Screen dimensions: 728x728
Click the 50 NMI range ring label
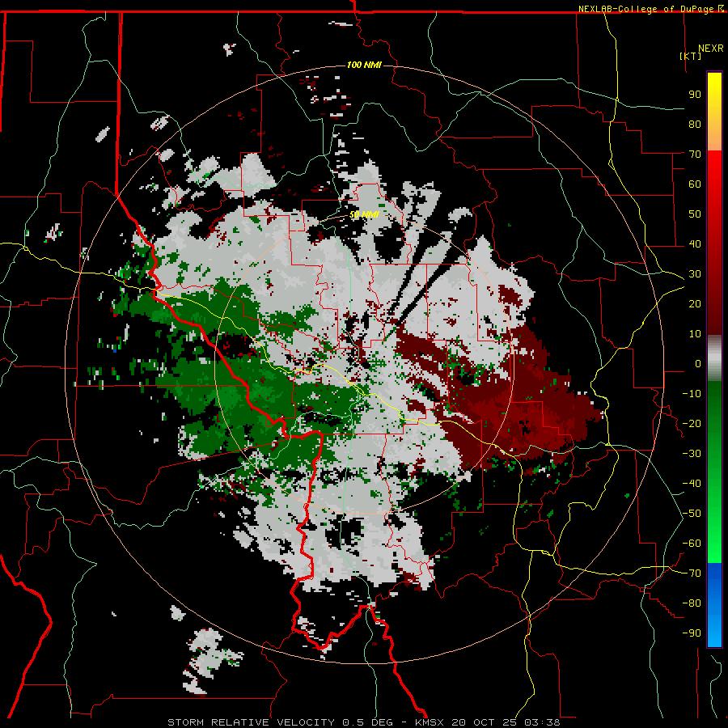tap(365, 214)
